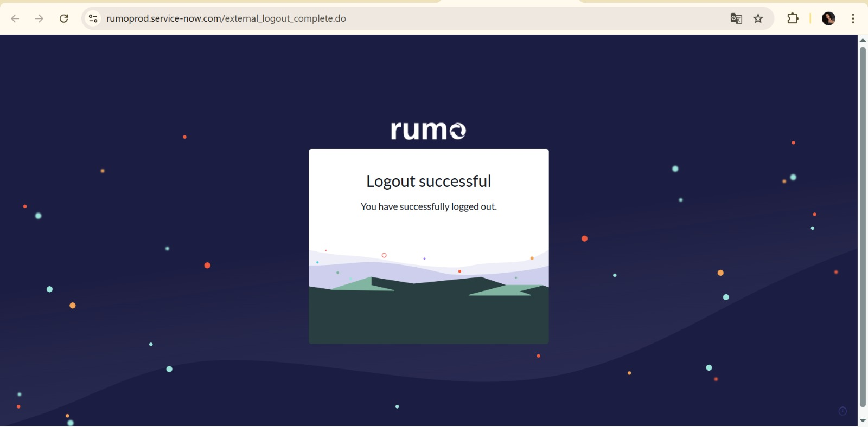Click the vertical scrollbar thumb

click(863, 227)
